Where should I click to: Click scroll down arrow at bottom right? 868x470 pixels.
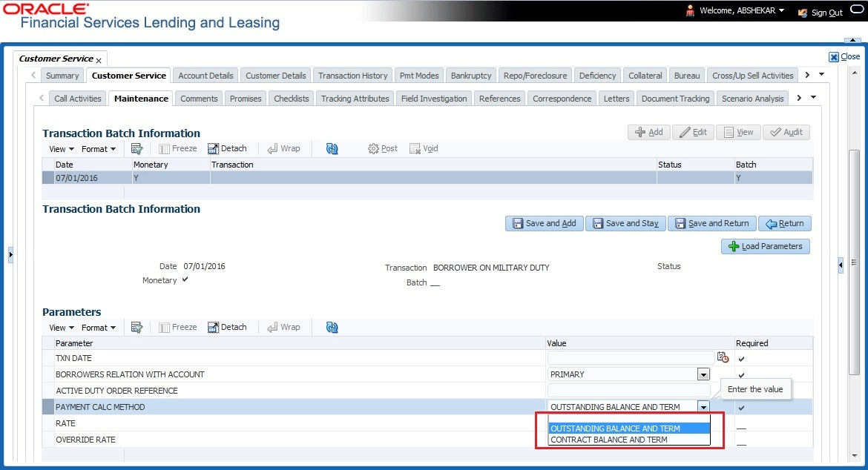(853, 456)
